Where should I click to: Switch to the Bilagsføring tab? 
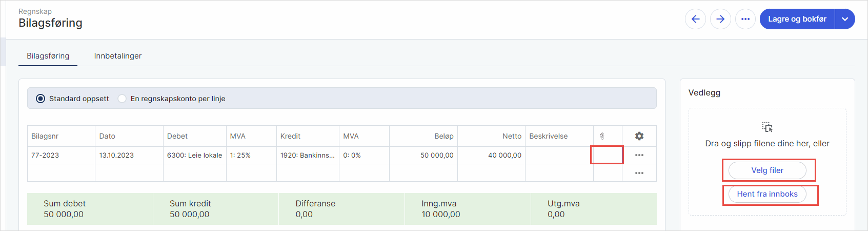pyautogui.click(x=48, y=56)
